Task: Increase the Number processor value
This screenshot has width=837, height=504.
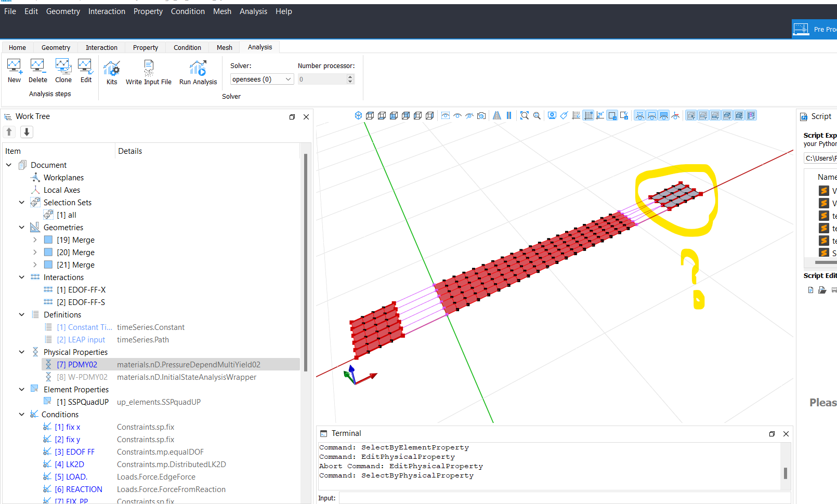Action: point(350,76)
